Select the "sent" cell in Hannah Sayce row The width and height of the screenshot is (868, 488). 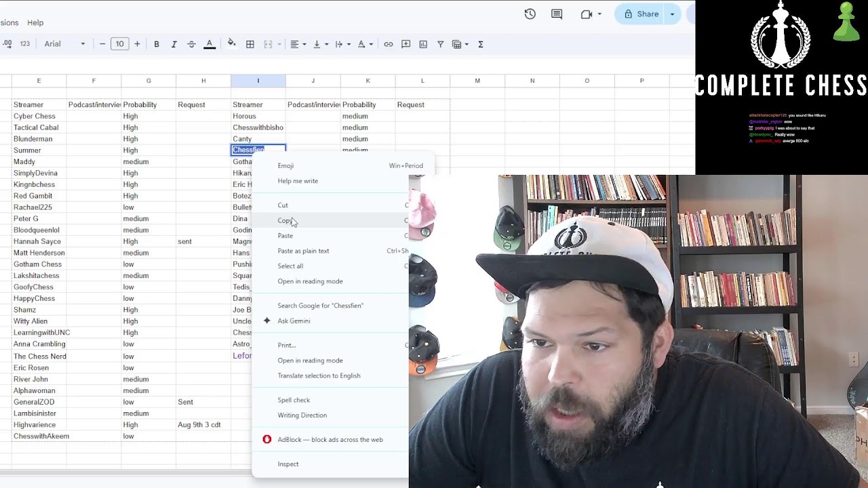(x=203, y=241)
